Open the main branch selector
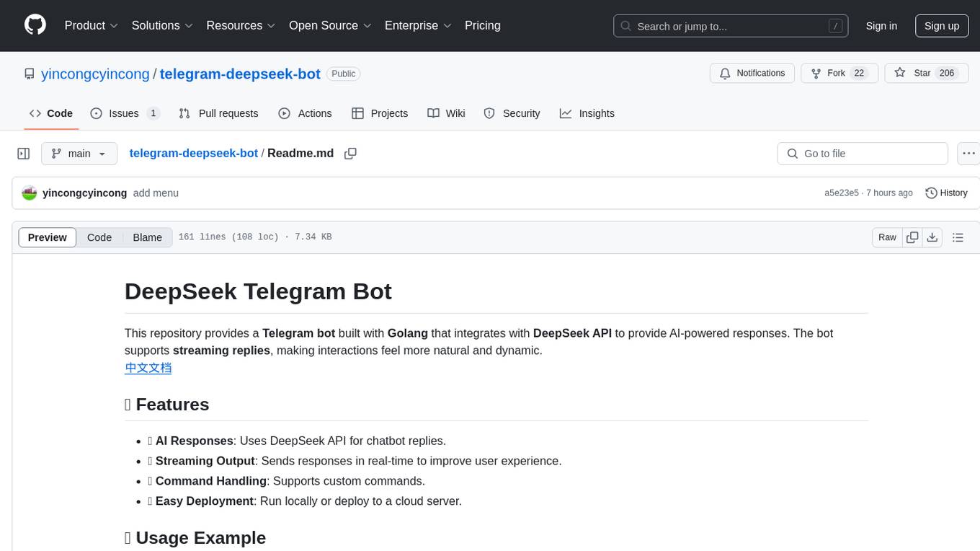Screen dimensions: 980x551 [x=79, y=154]
